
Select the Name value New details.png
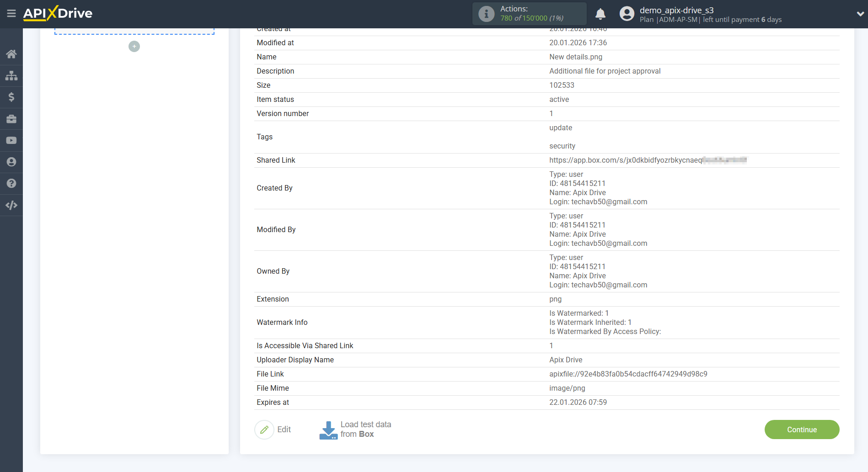coord(576,57)
